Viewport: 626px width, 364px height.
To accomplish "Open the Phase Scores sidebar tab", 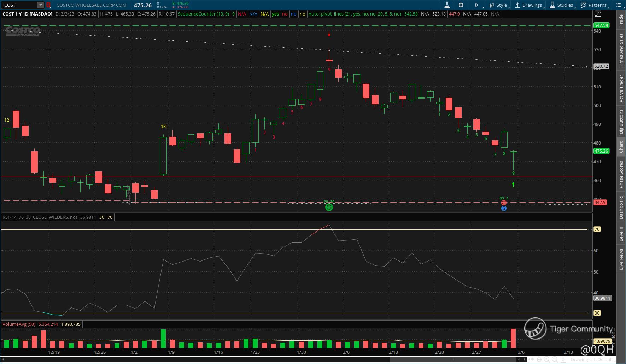I will point(621,174).
